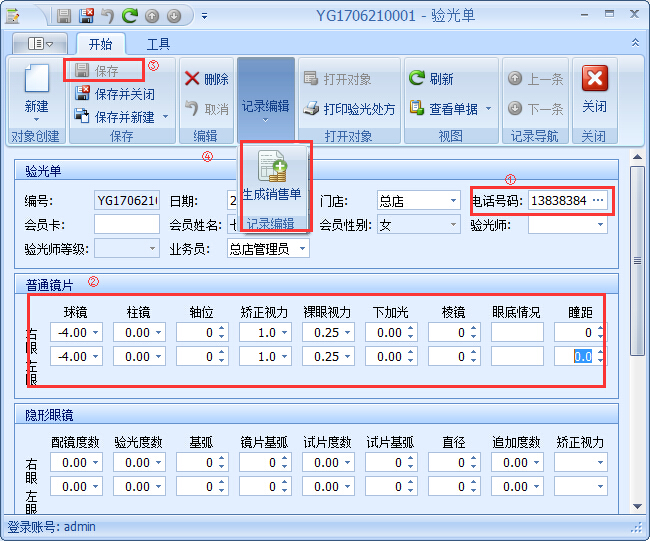Open 会员性别 gender dropdown
Screen dimensions: 650x541
click(454, 225)
